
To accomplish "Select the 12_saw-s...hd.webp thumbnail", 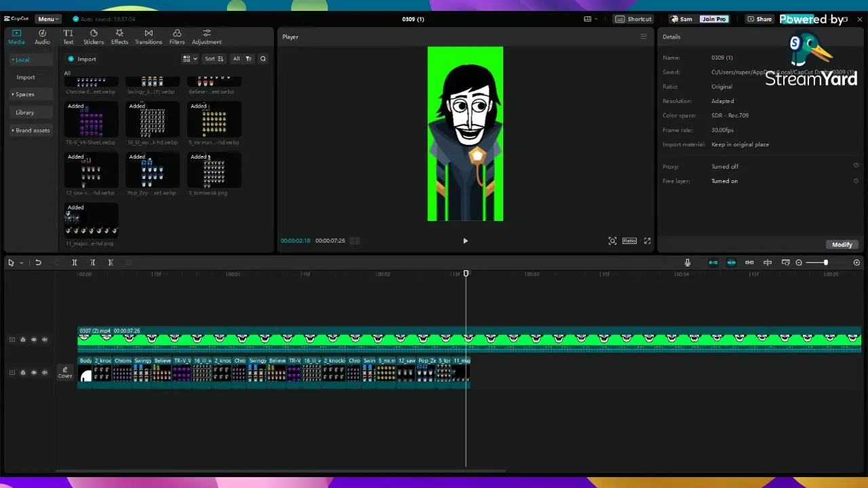I will [91, 171].
